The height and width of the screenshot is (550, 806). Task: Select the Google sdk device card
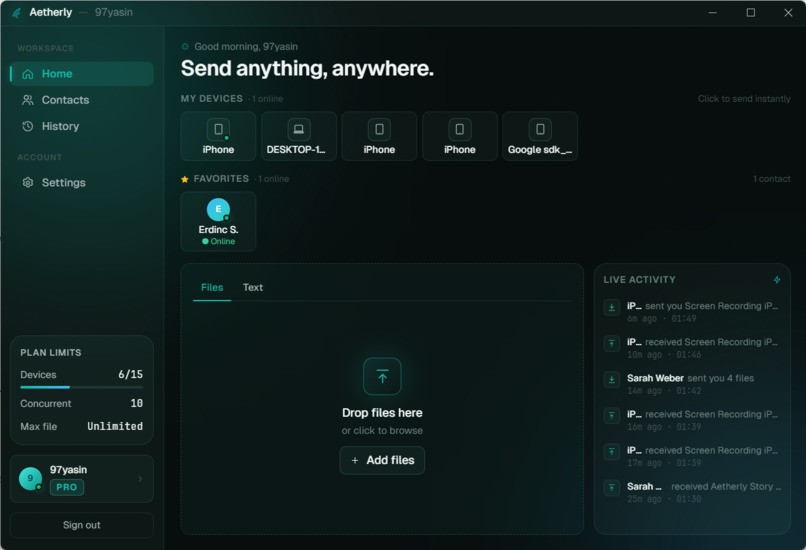pos(540,136)
